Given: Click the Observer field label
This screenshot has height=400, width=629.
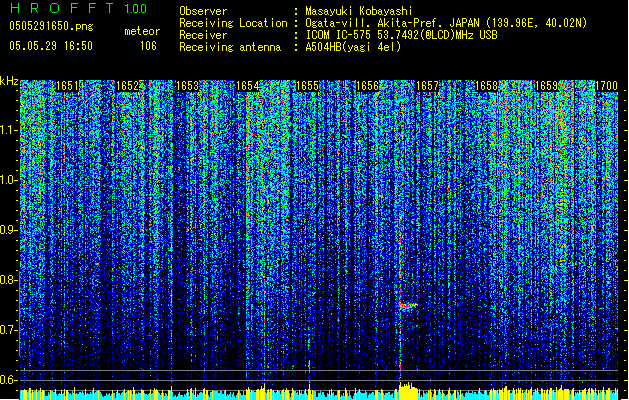Looking at the screenshot, I should (203, 11).
